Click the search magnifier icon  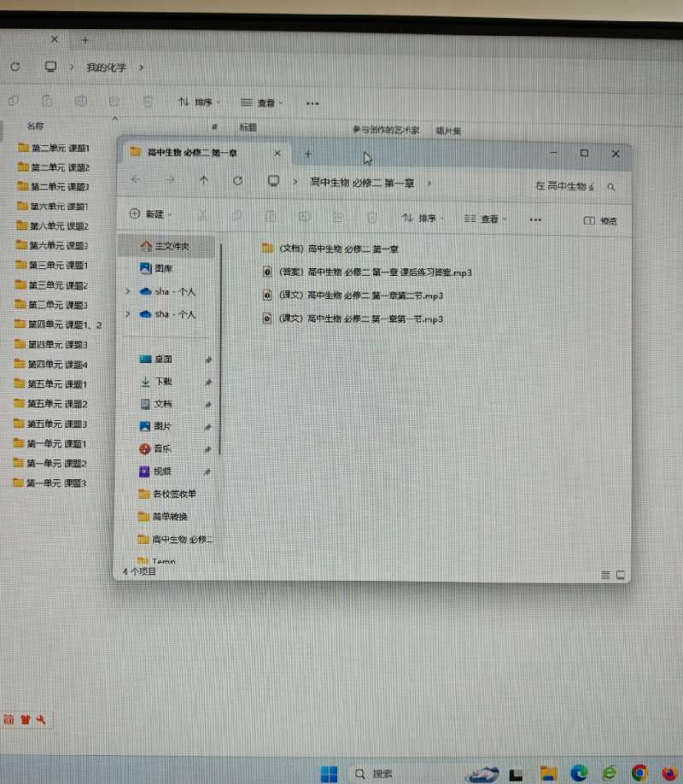click(x=611, y=186)
